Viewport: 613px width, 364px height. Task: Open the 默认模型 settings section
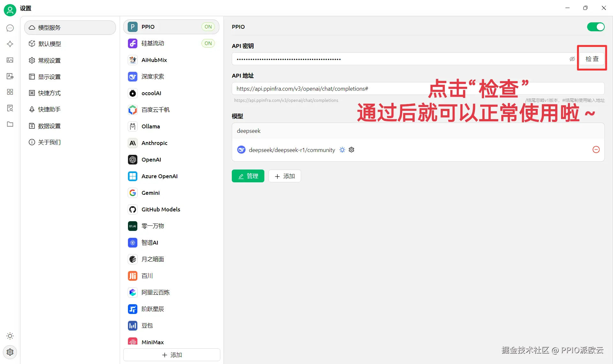(49, 44)
